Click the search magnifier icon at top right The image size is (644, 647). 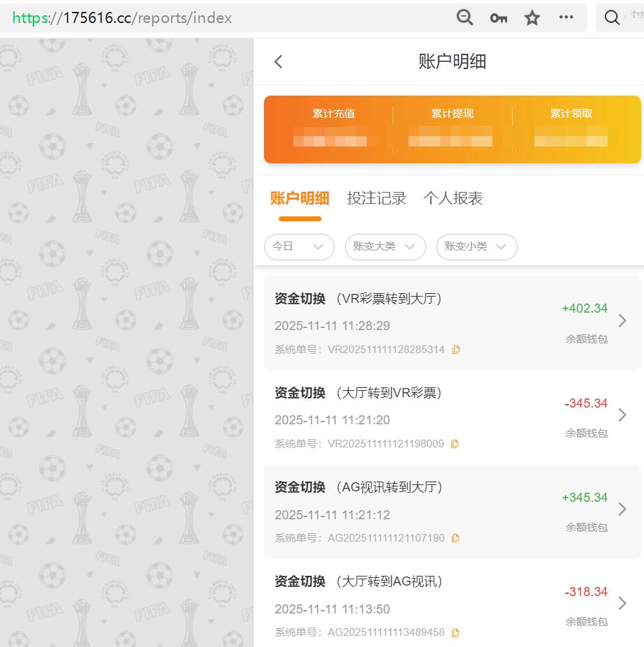(611, 17)
